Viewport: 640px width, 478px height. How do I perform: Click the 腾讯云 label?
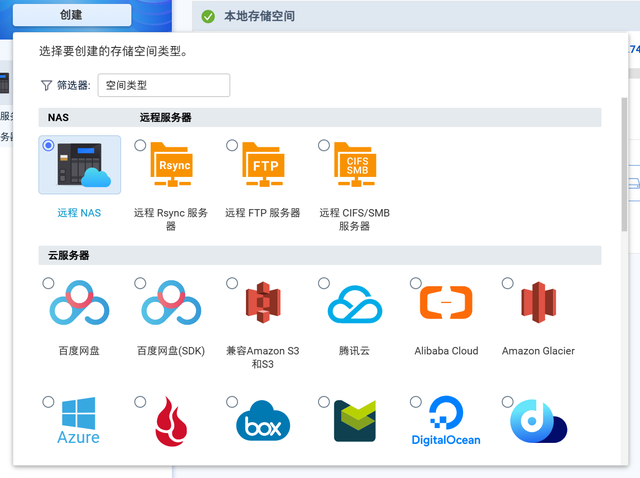tap(354, 351)
